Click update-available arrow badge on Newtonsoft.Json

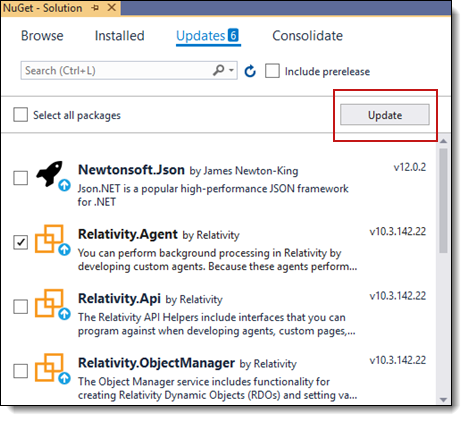(x=64, y=185)
